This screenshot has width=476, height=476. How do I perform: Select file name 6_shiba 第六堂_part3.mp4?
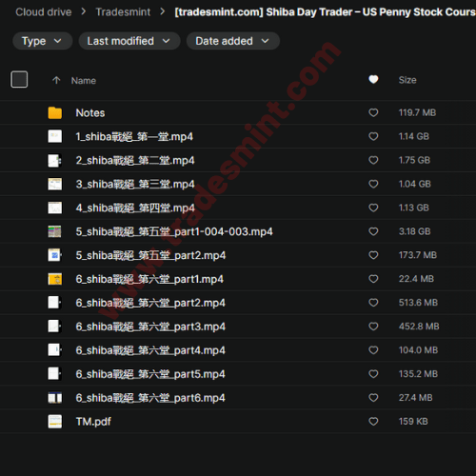tap(150, 327)
